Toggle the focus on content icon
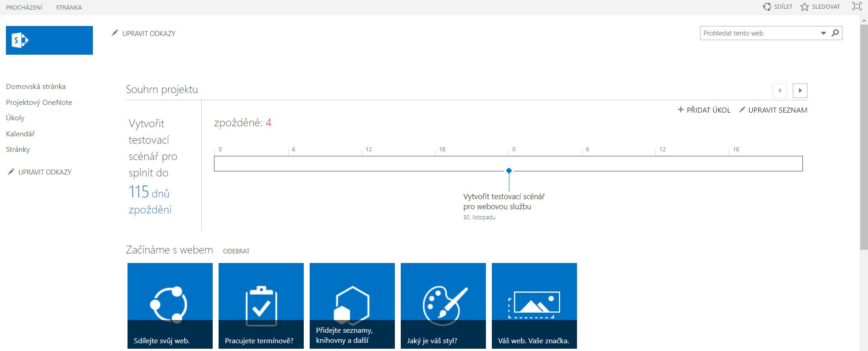The width and height of the screenshot is (868, 351). click(x=857, y=6)
